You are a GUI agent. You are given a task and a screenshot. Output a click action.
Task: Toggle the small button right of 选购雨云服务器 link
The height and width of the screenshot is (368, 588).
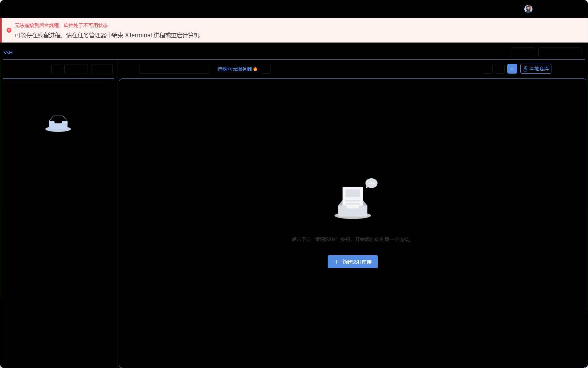[x=266, y=69]
